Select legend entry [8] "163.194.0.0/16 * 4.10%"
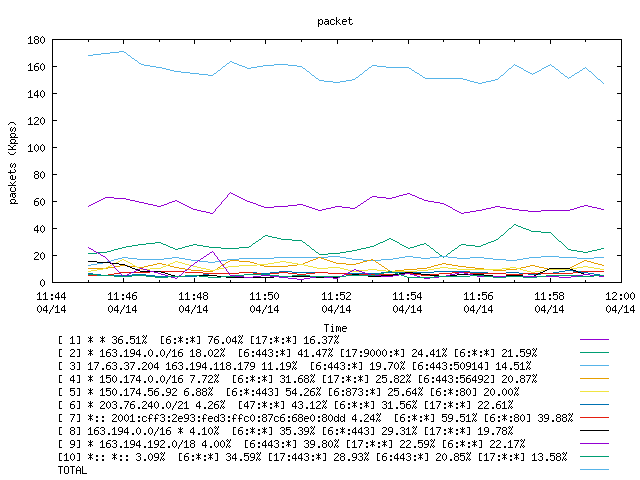 [x=286, y=431]
